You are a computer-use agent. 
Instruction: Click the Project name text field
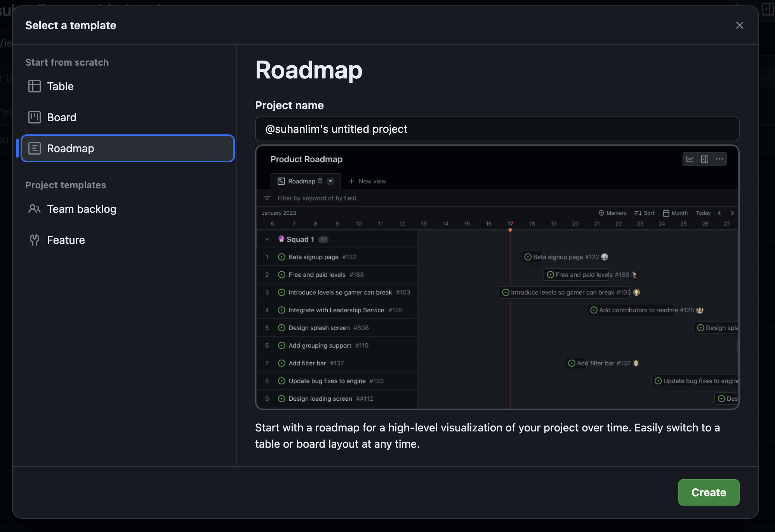[x=497, y=129]
